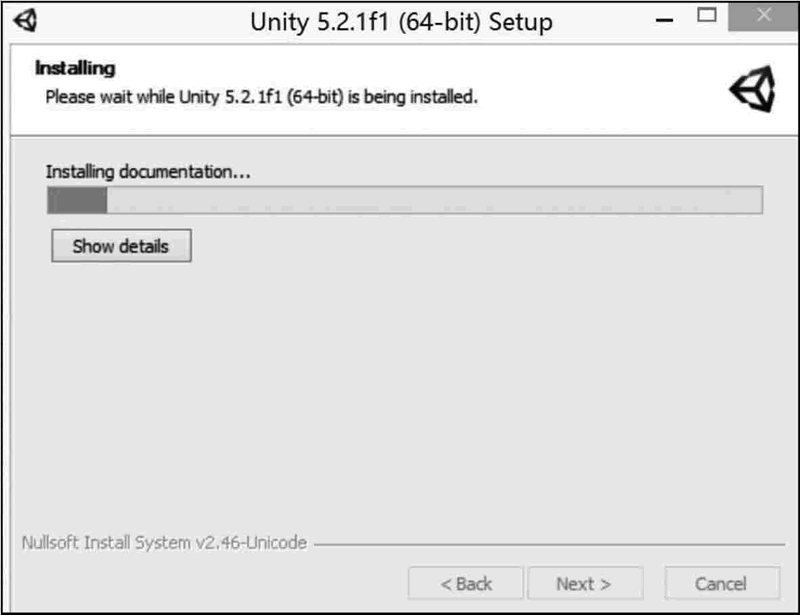This screenshot has width=800, height=615.
Task: Close the Unity Setup window
Action: click(x=763, y=17)
